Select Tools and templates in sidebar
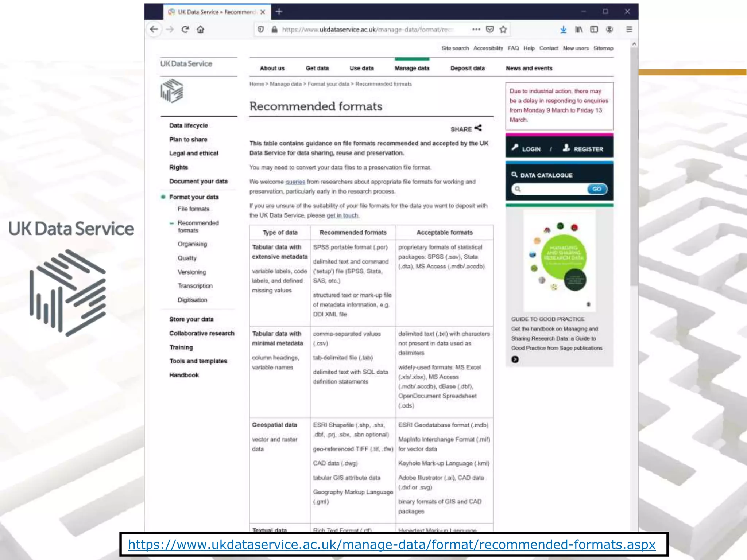 coord(198,361)
